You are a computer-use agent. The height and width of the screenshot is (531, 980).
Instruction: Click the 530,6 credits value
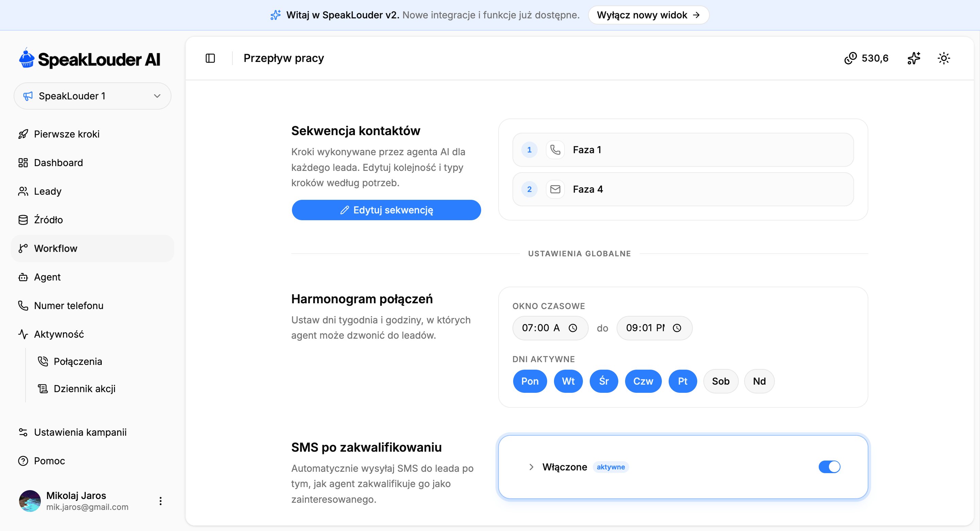875,58
